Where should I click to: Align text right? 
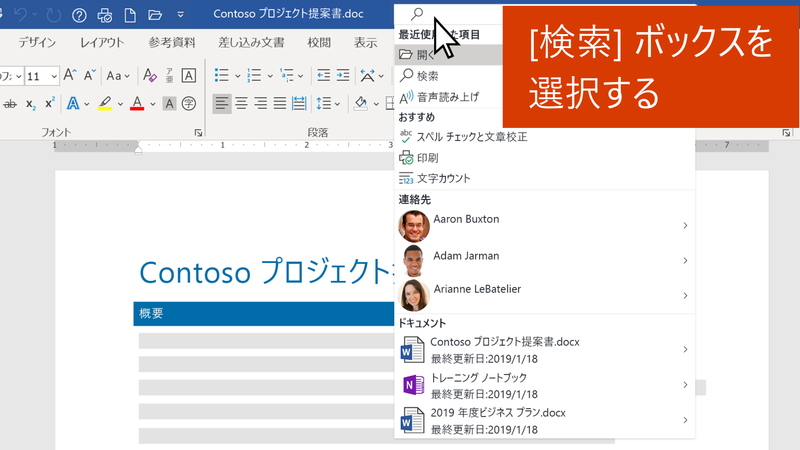pos(261,104)
